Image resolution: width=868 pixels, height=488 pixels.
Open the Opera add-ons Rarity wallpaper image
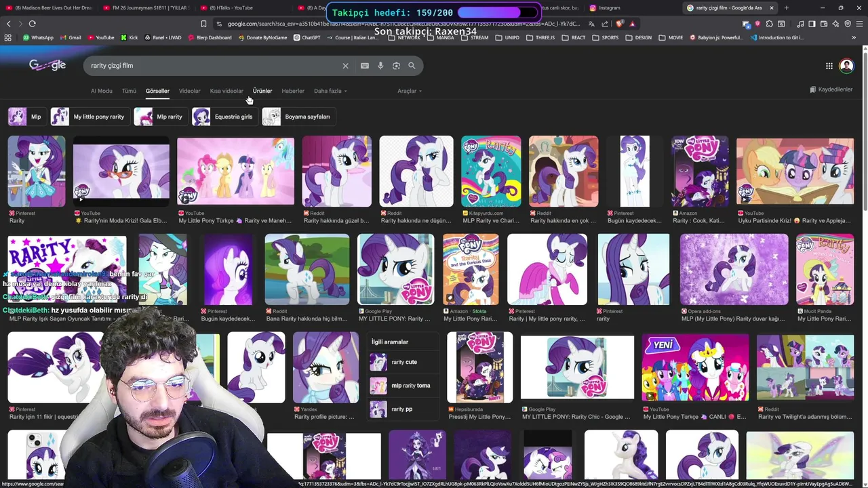[x=734, y=270]
